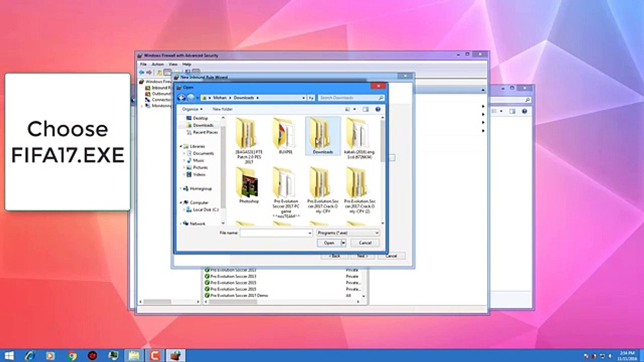Switch to Windows Firewall taskbar icon

click(x=176, y=355)
